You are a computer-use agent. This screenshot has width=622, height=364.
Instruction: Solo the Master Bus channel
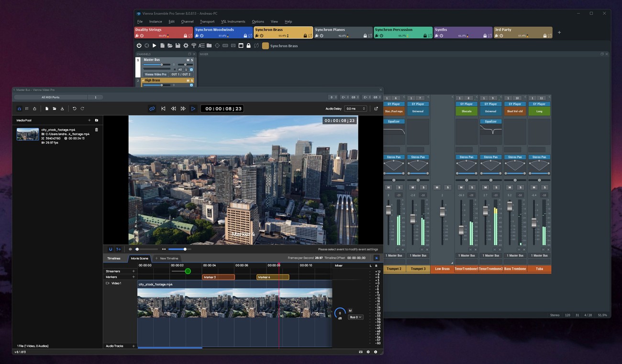192,60
